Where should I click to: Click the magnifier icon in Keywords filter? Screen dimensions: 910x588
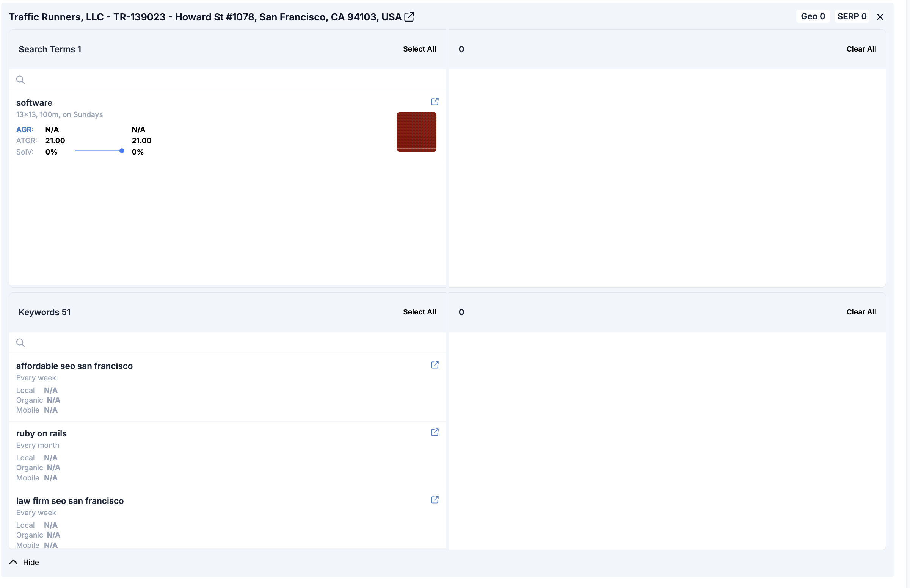click(20, 343)
